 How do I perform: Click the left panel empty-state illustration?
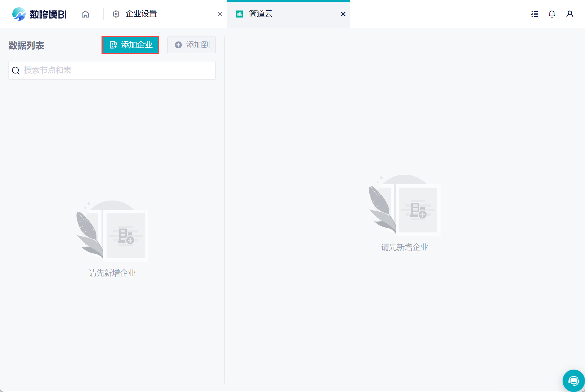112,231
